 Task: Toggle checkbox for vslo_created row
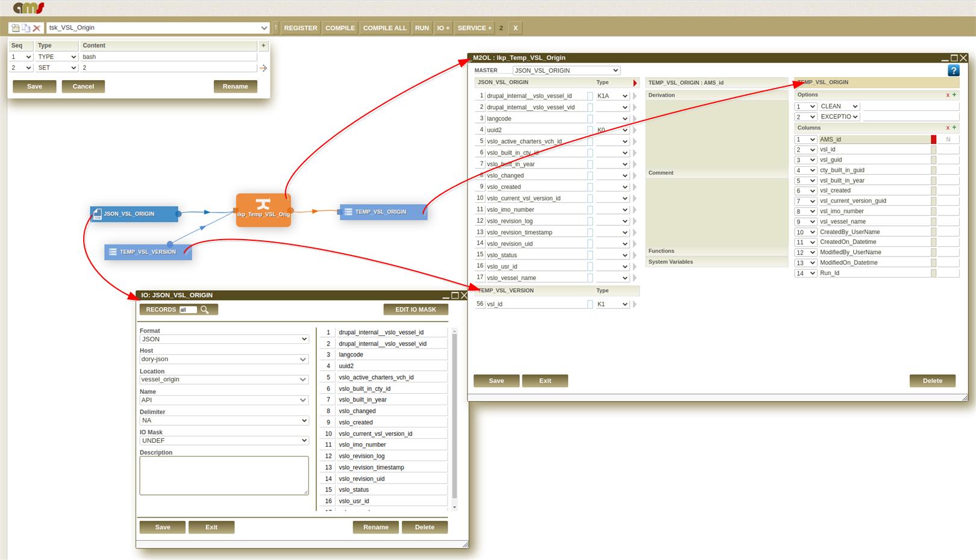coord(590,187)
